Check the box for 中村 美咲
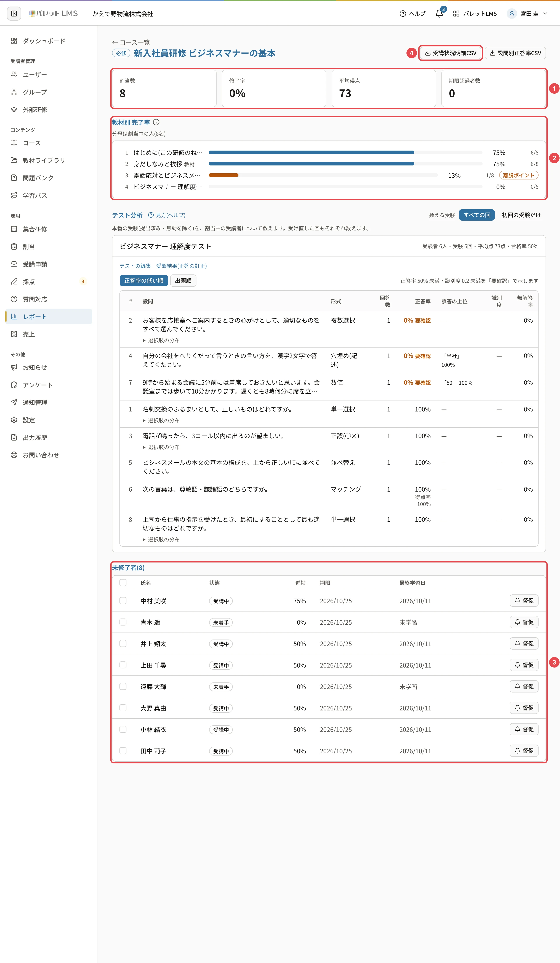 point(123,601)
